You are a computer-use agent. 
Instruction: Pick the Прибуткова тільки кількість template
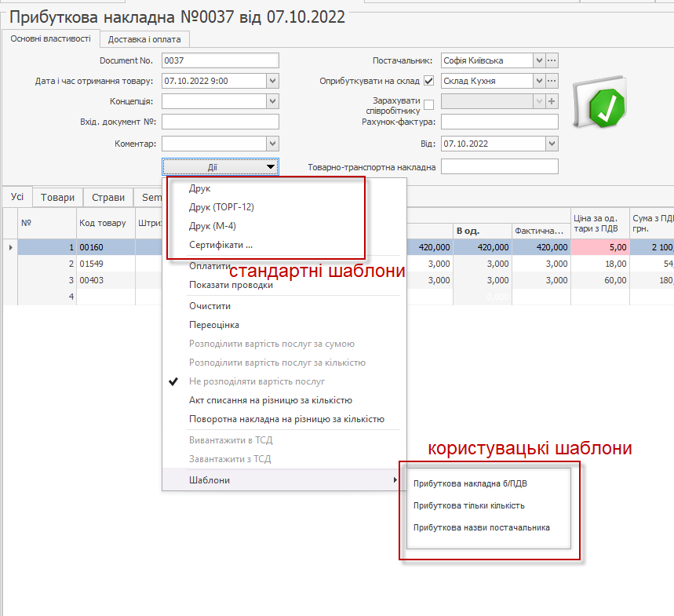point(468,505)
